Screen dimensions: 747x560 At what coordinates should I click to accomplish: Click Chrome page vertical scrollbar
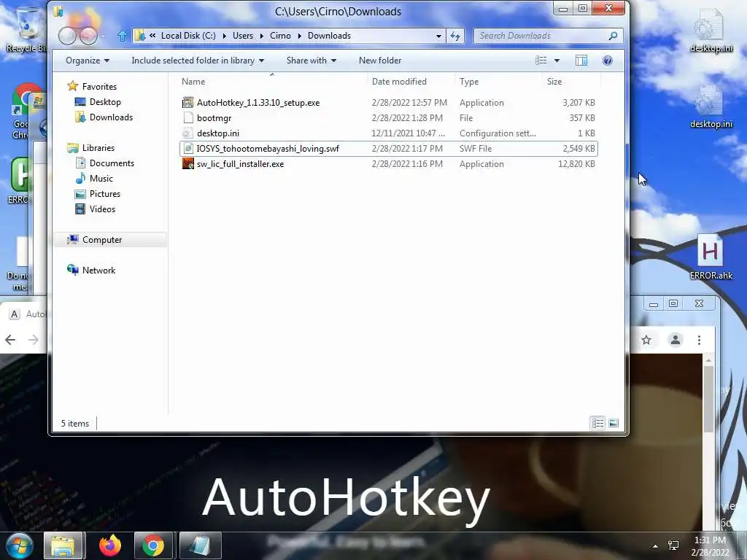pyautogui.click(x=708, y=399)
